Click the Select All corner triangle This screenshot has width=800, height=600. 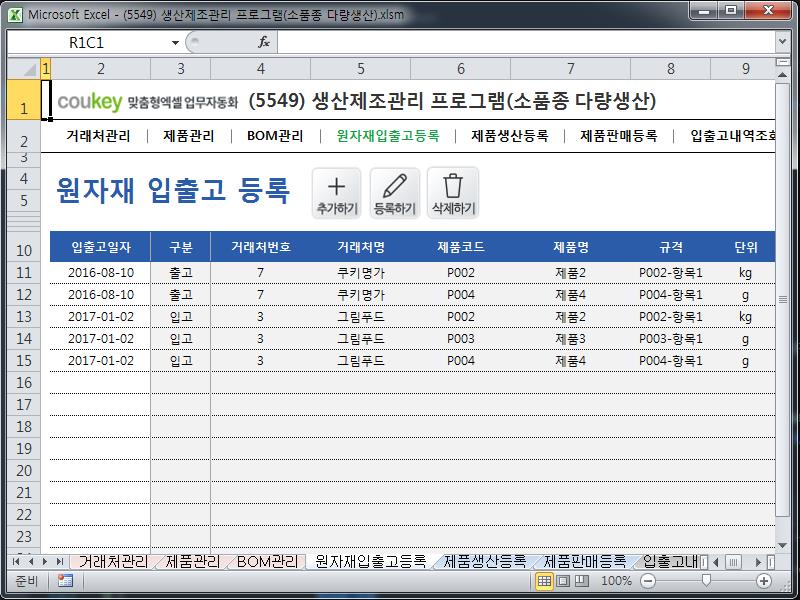[24, 68]
